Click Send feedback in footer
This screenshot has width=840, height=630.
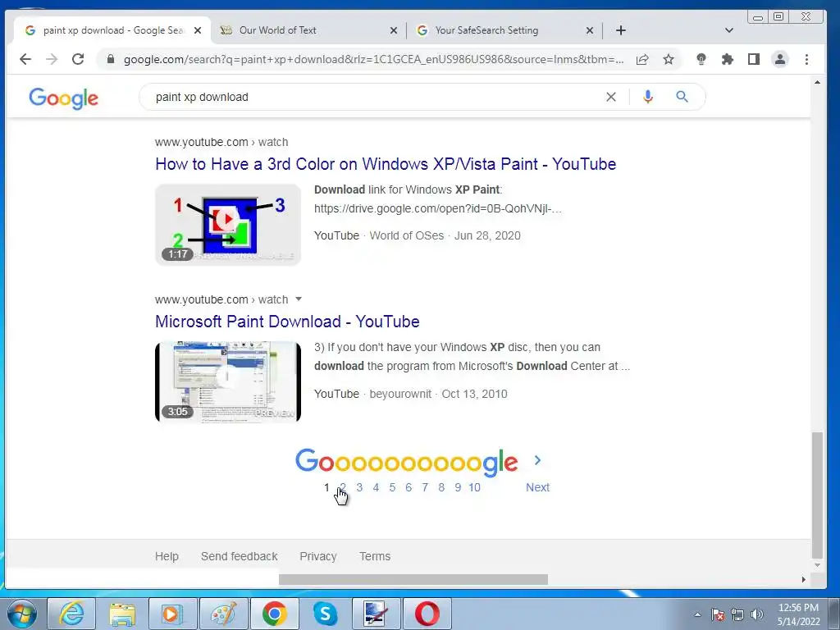click(239, 556)
